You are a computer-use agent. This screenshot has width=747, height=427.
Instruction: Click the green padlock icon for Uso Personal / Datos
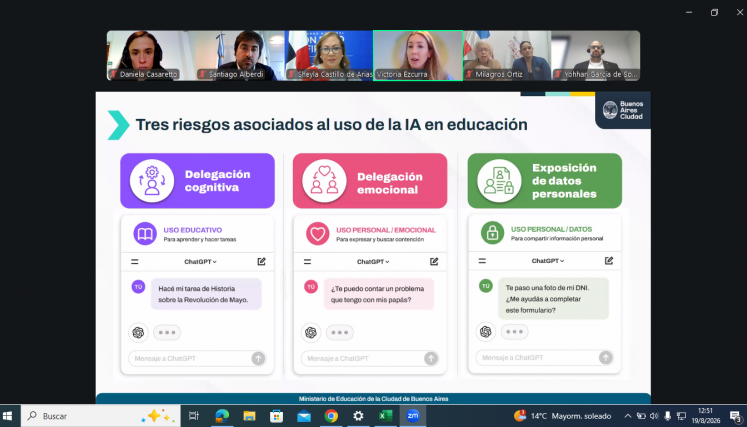pyautogui.click(x=493, y=233)
